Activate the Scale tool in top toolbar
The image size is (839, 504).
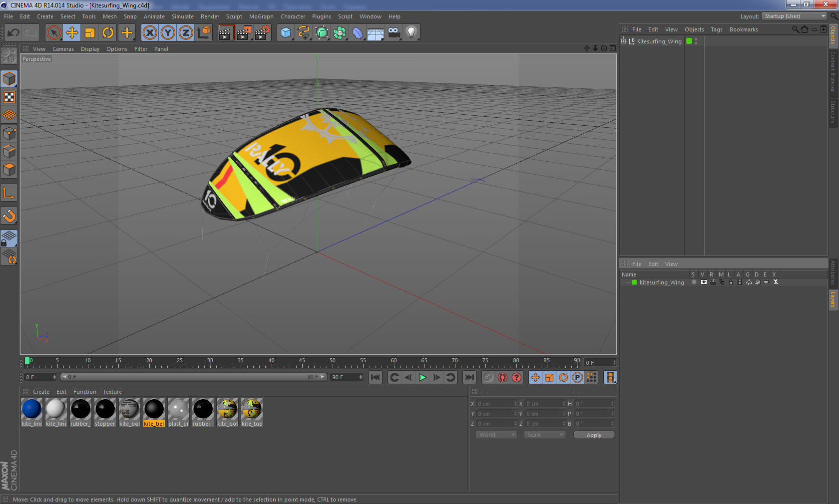coord(90,33)
